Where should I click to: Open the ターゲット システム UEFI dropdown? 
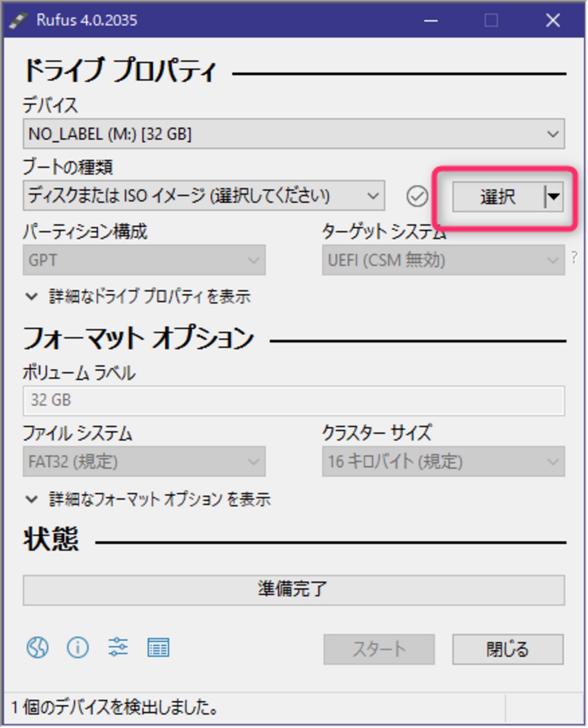(443, 260)
